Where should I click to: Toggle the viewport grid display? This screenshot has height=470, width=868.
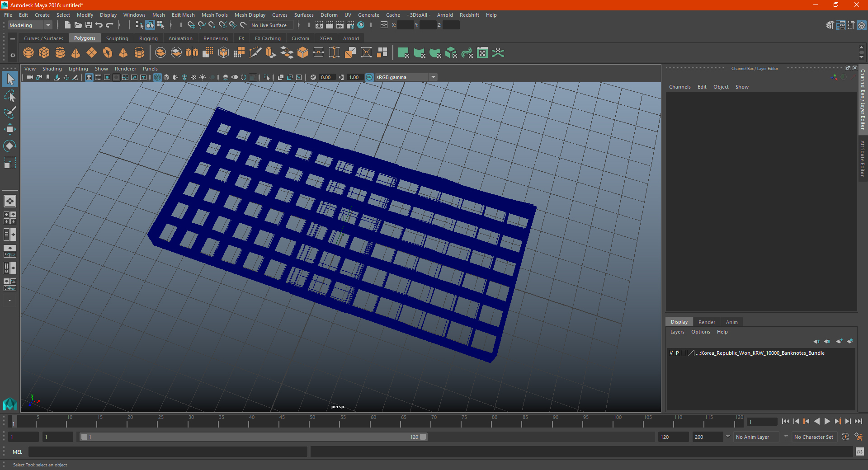(x=89, y=77)
